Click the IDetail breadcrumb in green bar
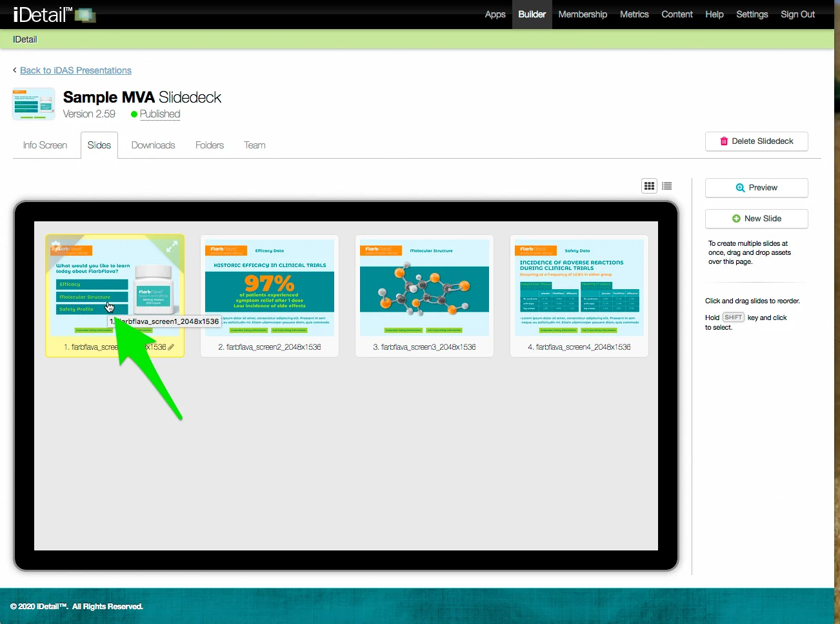This screenshot has width=840, height=624. [x=25, y=39]
